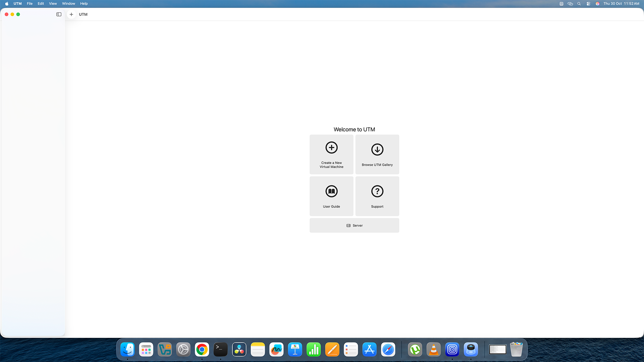This screenshot has width=644, height=362.
Task: Open Control Center in the menu bar
Action: [x=588, y=4]
